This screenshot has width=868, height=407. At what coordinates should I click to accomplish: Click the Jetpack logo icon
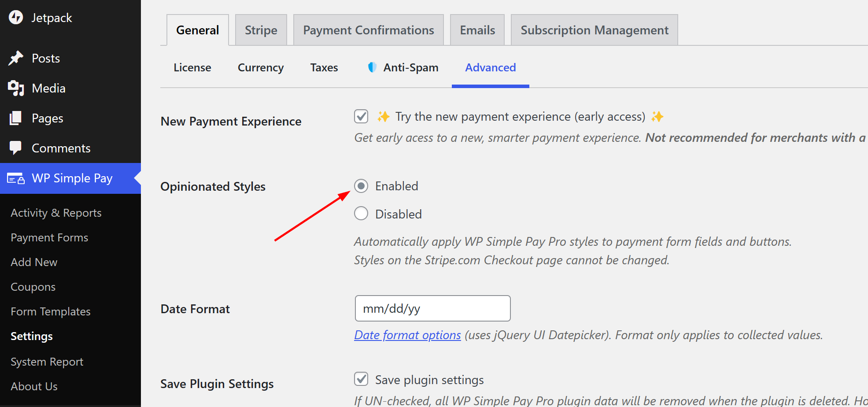[x=16, y=17]
